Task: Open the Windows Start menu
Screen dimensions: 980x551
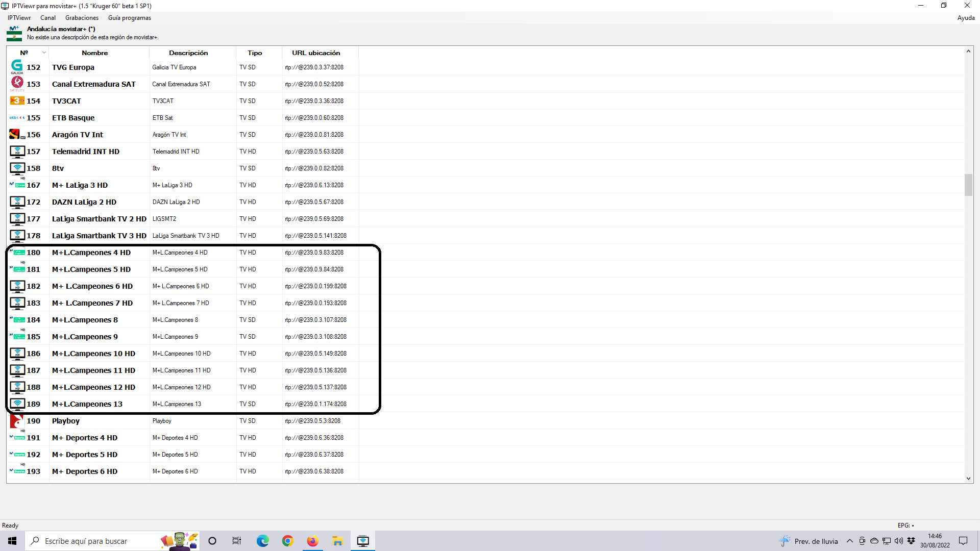Action: (12, 541)
